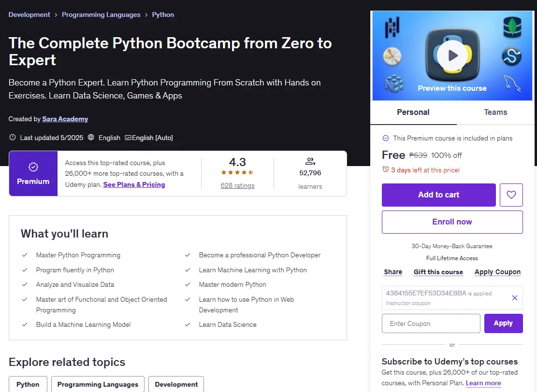Image resolution: width=537 pixels, height=392 pixels.
Task: Click the SciPy S icon in preview
Action: point(512,56)
